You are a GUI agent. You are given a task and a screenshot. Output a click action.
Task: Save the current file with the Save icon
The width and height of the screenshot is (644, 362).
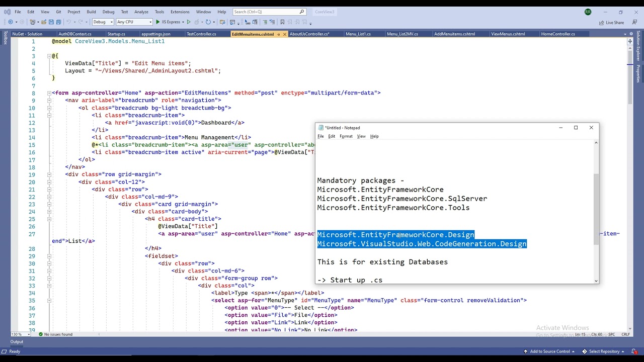[x=51, y=22]
